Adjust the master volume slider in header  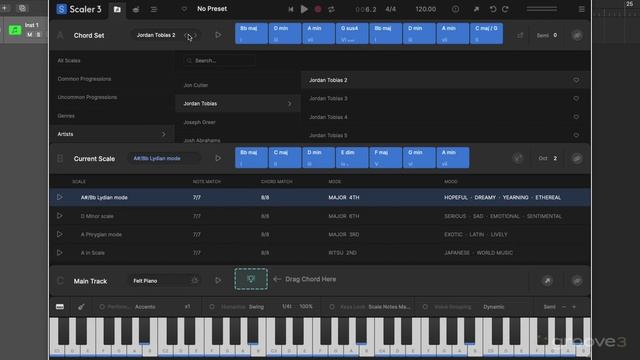pyautogui.click(x=542, y=9)
